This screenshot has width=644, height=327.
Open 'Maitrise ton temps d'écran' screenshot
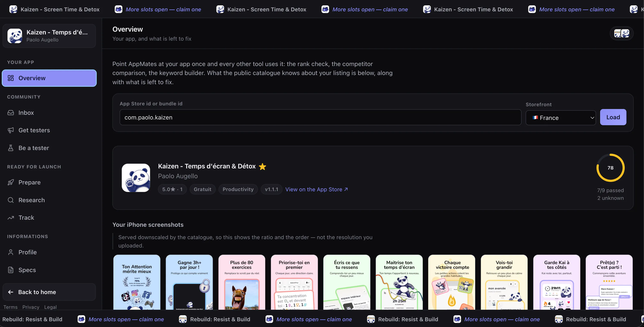[399, 282]
